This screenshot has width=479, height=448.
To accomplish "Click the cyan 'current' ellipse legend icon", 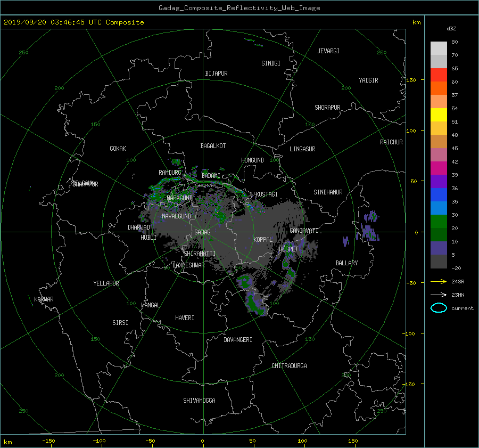I will point(439,308).
